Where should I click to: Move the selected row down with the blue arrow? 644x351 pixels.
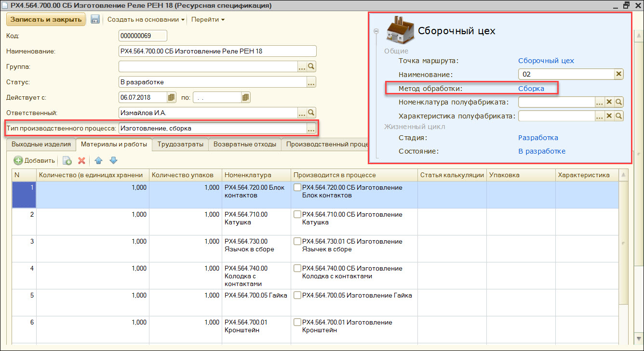click(x=113, y=160)
